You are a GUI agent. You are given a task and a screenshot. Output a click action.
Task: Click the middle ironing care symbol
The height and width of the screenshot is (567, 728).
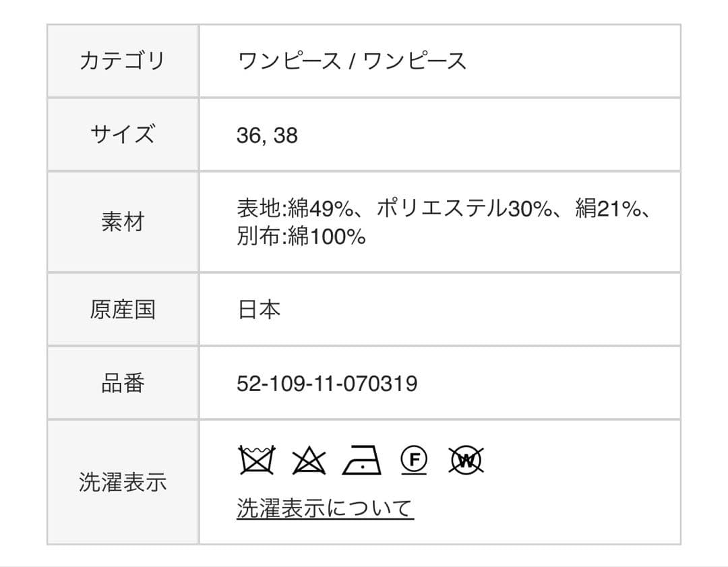pyautogui.click(x=362, y=460)
